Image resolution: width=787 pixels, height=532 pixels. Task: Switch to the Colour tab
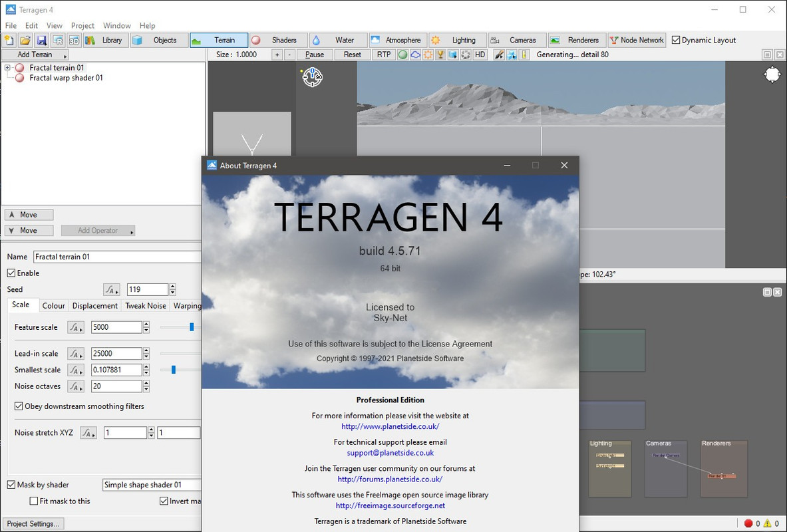click(x=54, y=306)
